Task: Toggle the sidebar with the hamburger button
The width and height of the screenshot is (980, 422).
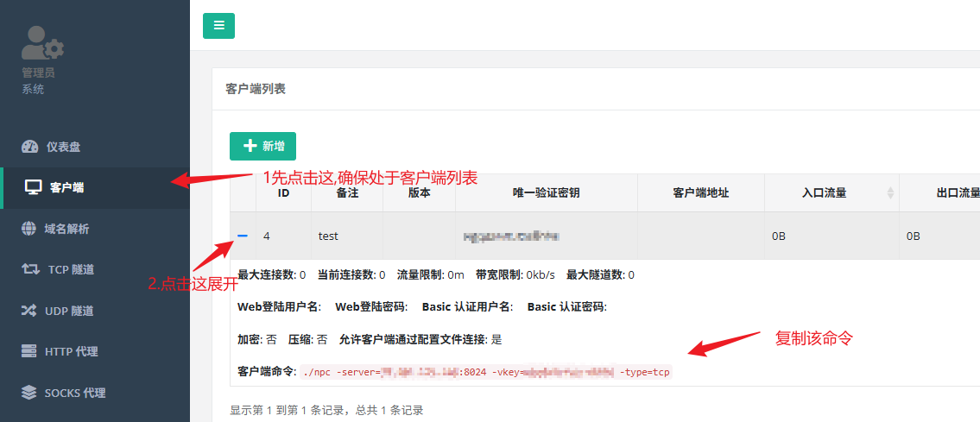Action: tap(218, 26)
